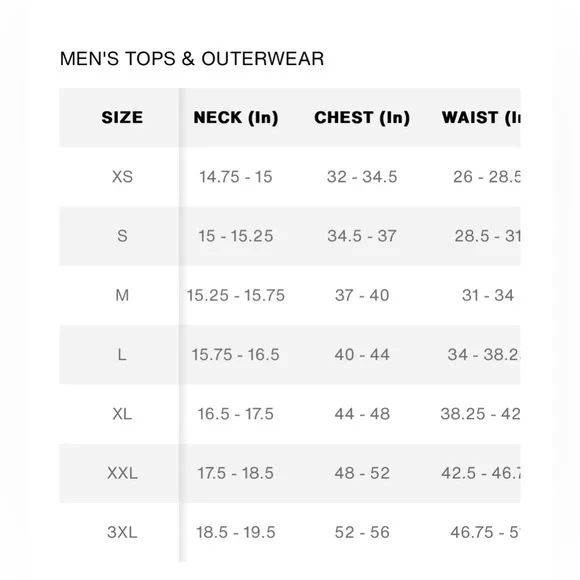Click the WAIST column header
Image resolution: width=580 pixels, height=580 pixels.
(481, 118)
